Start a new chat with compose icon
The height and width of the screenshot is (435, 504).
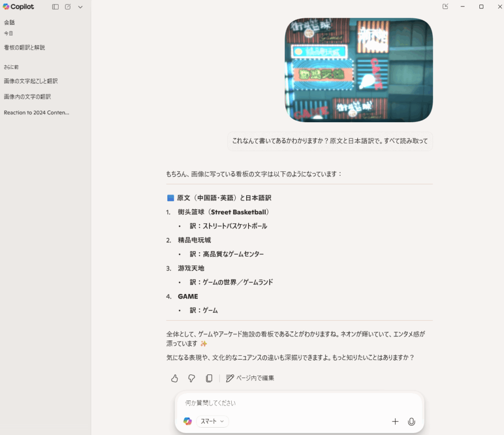[68, 7]
